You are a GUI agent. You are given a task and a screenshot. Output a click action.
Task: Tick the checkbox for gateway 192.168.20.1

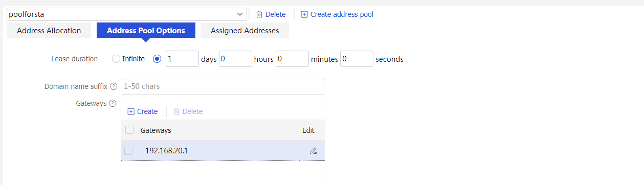pos(128,151)
